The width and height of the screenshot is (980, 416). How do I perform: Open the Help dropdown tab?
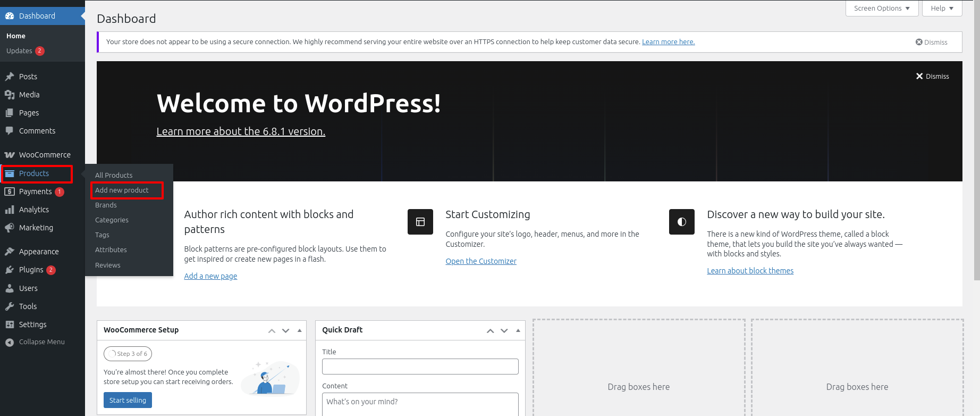point(942,8)
